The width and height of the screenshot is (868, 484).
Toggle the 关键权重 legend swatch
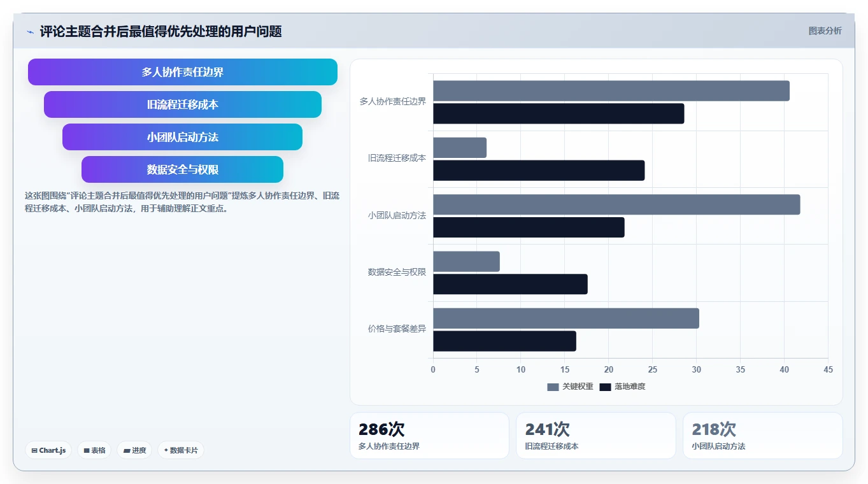pyautogui.click(x=553, y=387)
